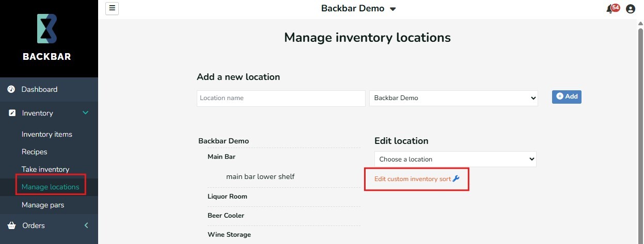This screenshot has width=644, height=244.
Task: Click the Manage inventory locations heading
Action: point(367,37)
